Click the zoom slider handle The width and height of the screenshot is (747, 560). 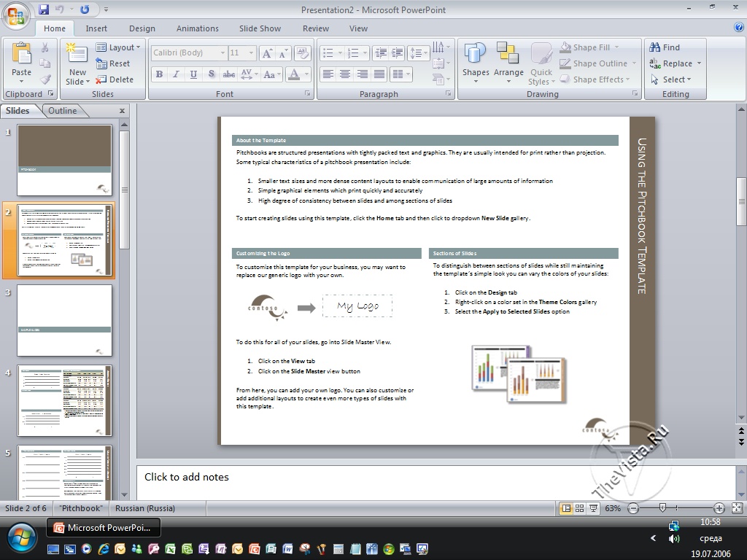pos(662,508)
